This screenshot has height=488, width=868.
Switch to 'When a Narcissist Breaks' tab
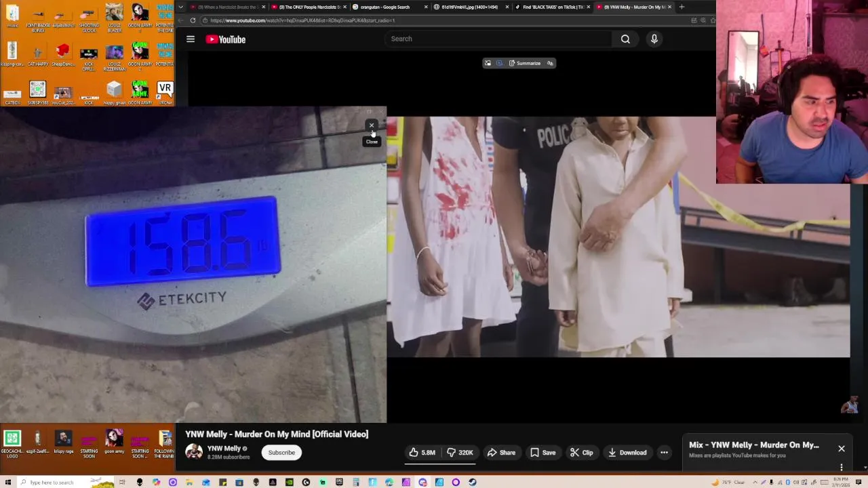(223, 7)
